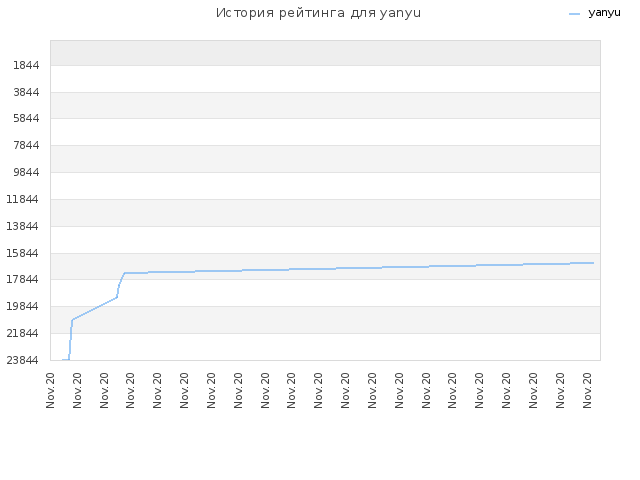This screenshot has height=480, width=640.
Task: Select the 17844 y-axis label
Action: pos(22,279)
